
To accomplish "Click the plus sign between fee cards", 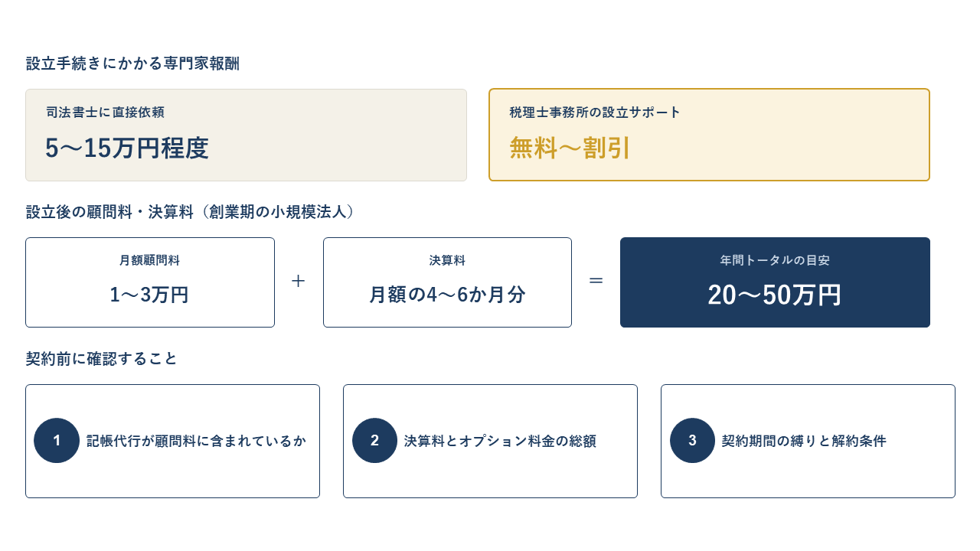I will 299,281.
